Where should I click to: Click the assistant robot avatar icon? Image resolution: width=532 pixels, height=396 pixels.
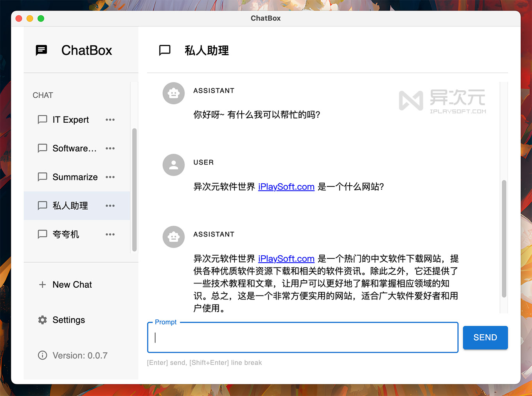click(x=173, y=93)
